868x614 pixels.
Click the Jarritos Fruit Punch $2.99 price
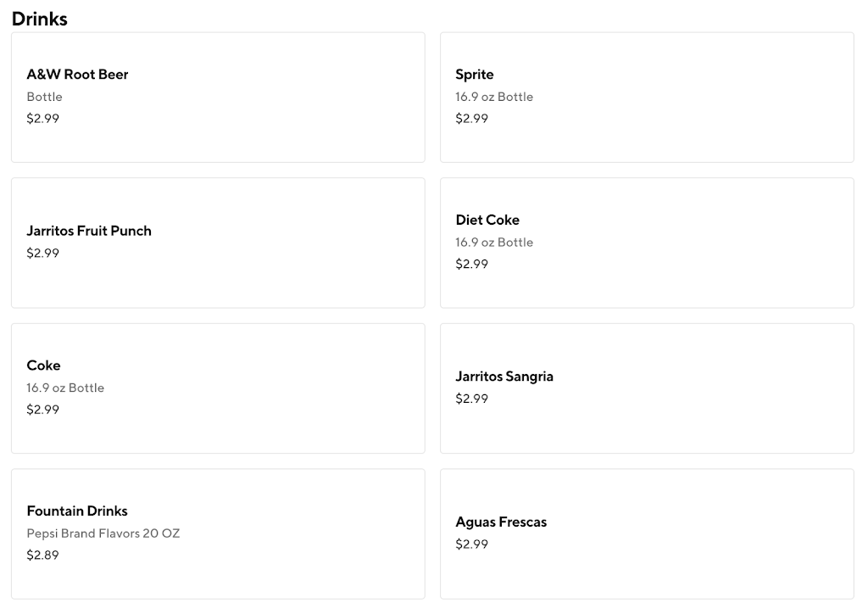(42, 253)
